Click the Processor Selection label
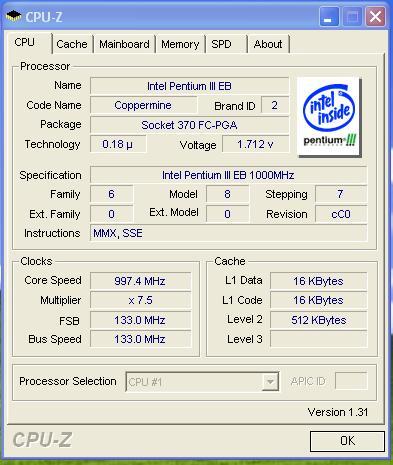The image size is (393, 465). (68, 381)
